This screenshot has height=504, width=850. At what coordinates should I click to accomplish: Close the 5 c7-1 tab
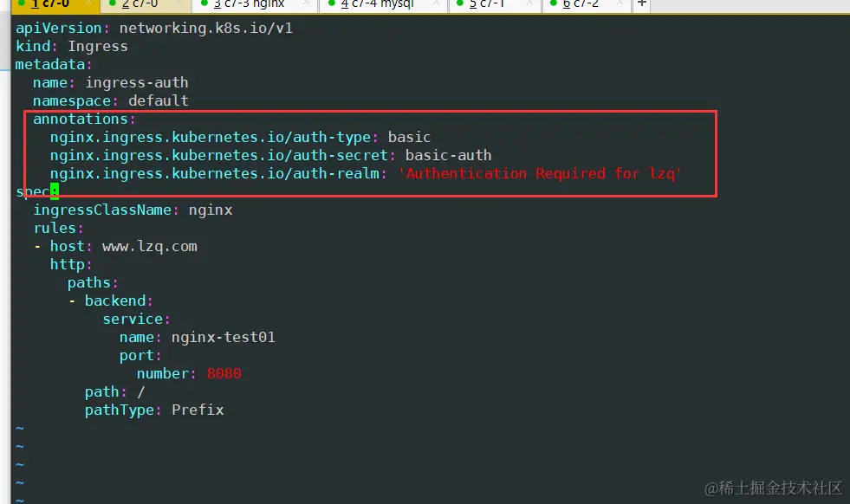(529, 3)
